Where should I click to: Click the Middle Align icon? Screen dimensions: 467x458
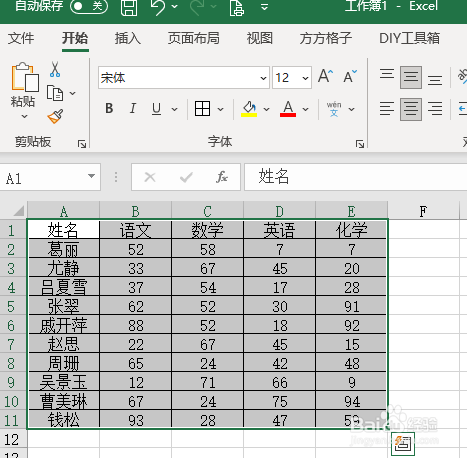point(411,77)
